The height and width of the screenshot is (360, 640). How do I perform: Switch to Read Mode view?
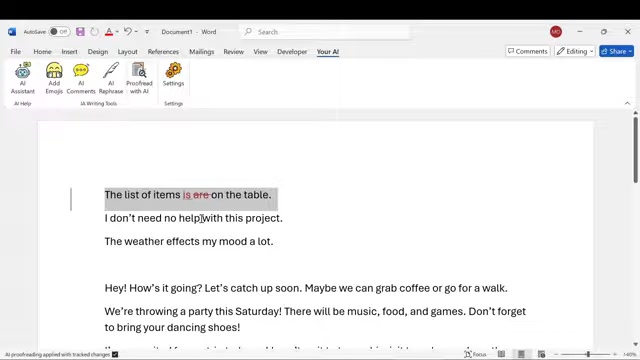pos(501,354)
